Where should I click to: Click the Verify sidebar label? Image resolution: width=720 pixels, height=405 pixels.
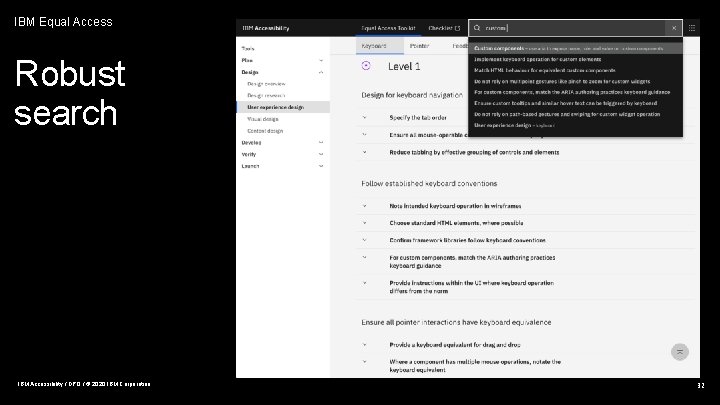(249, 154)
